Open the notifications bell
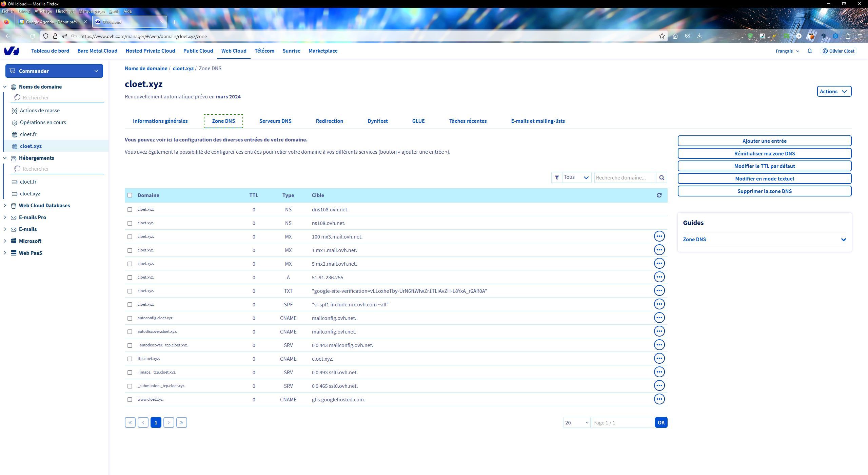The height and width of the screenshot is (475, 868). pyautogui.click(x=809, y=51)
